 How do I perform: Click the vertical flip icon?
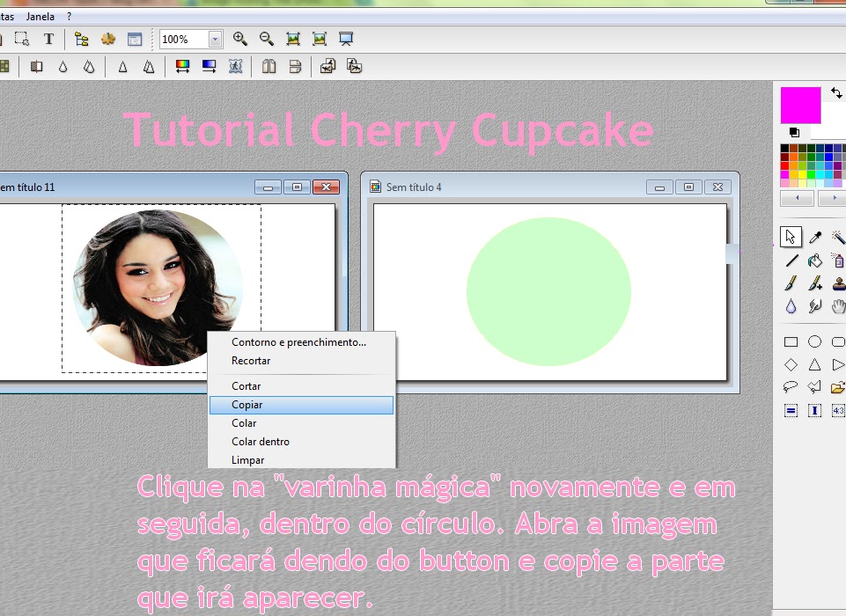click(x=295, y=66)
